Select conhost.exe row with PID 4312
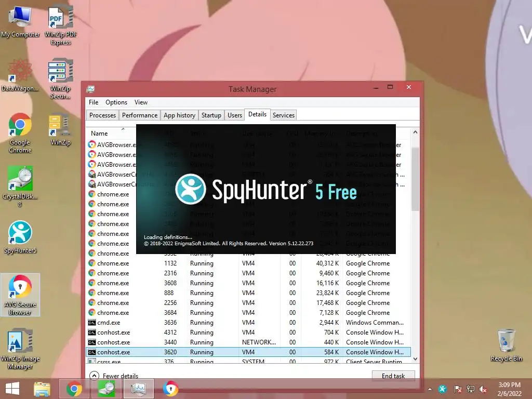The width and height of the screenshot is (532, 399). pyautogui.click(x=248, y=332)
